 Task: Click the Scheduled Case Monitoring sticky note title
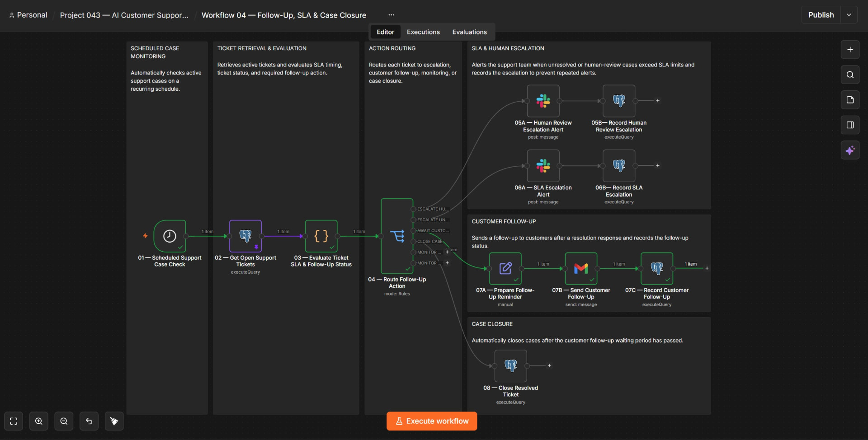155,52
